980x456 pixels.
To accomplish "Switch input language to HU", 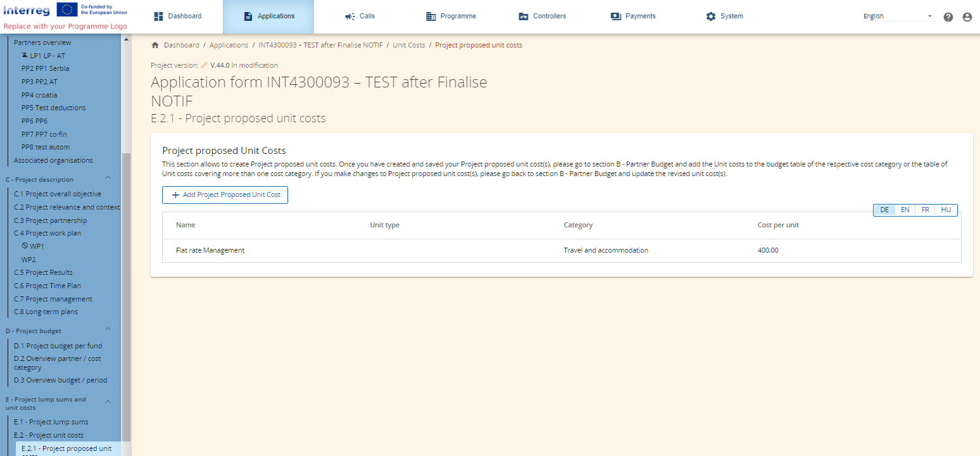I will tap(946, 210).
